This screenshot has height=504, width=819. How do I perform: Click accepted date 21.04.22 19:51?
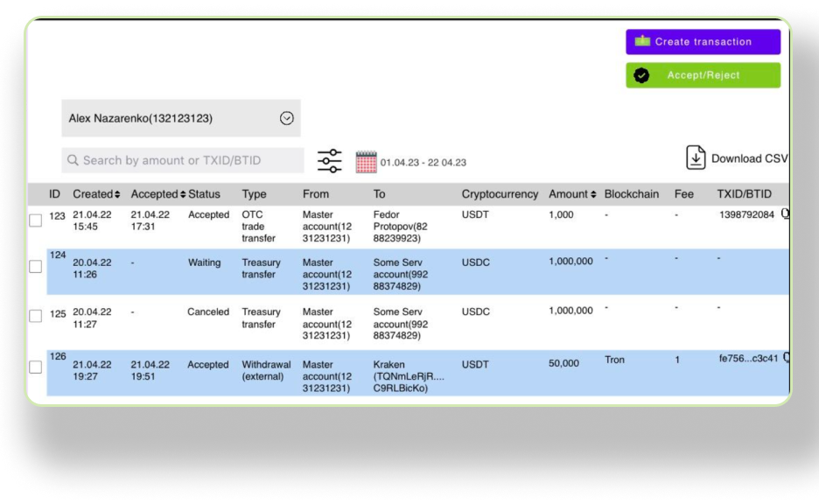150,370
